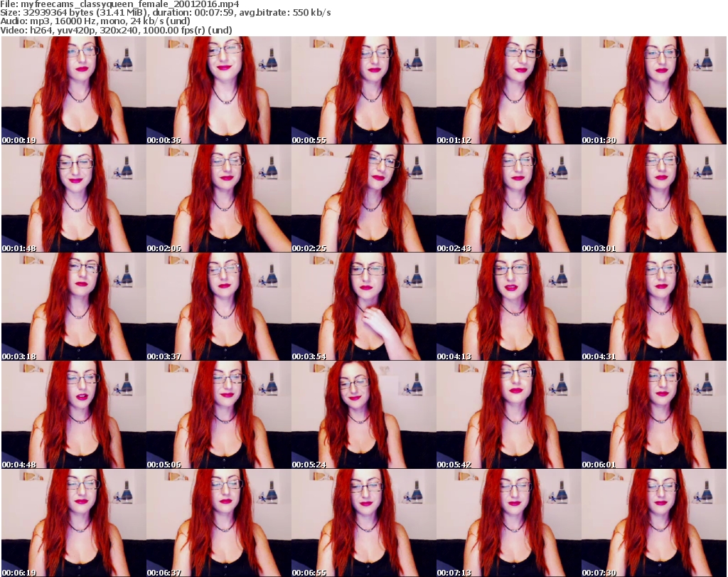Pick the thumbnail with timestamp 00:04:31
Image resolution: width=728 pixels, height=577 pixels.
[x=654, y=307]
